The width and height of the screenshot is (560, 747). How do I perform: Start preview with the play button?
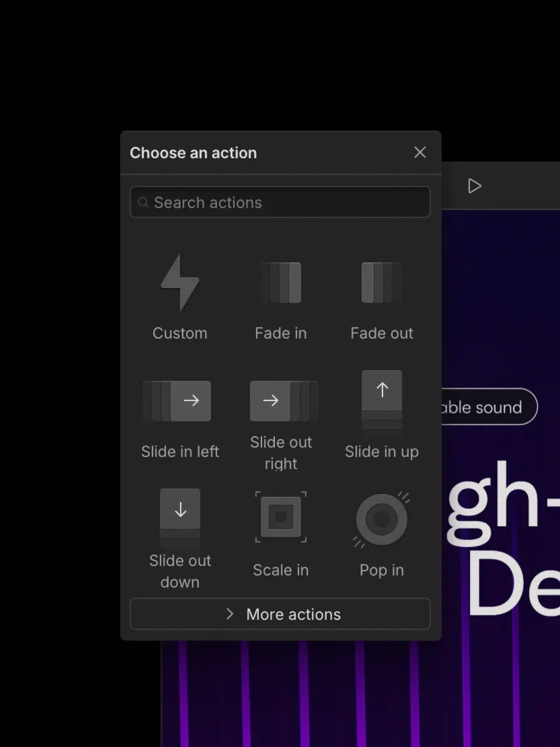tap(475, 186)
